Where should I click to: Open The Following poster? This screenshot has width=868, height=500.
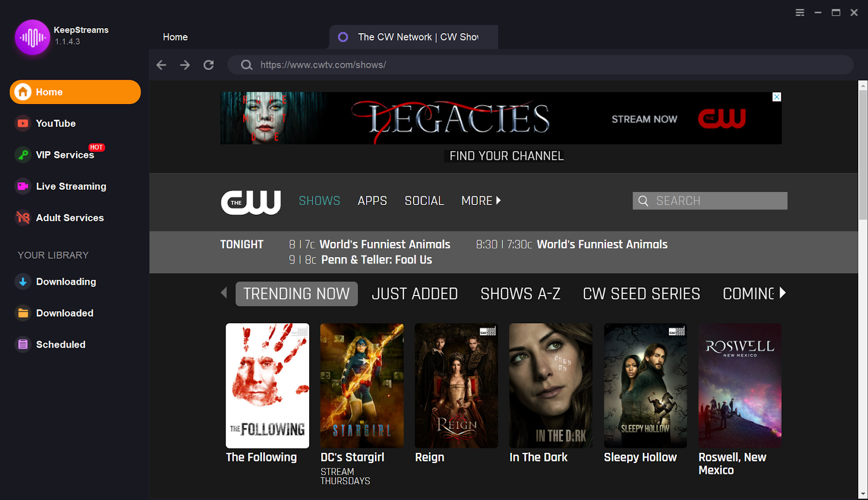(x=267, y=386)
